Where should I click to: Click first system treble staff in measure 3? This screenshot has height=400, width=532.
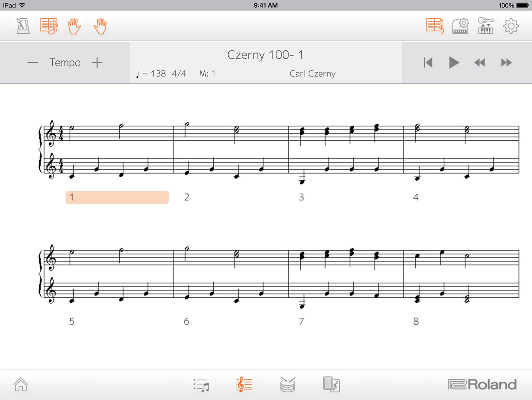346,133
